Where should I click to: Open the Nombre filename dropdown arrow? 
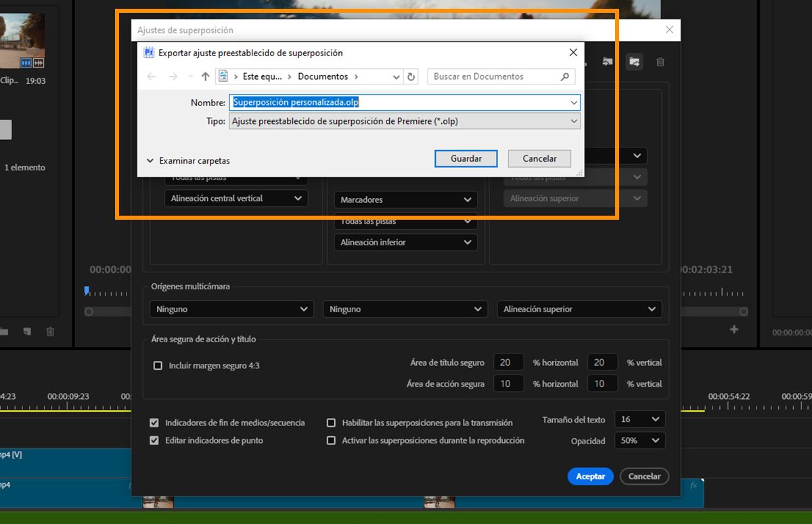[x=574, y=103]
